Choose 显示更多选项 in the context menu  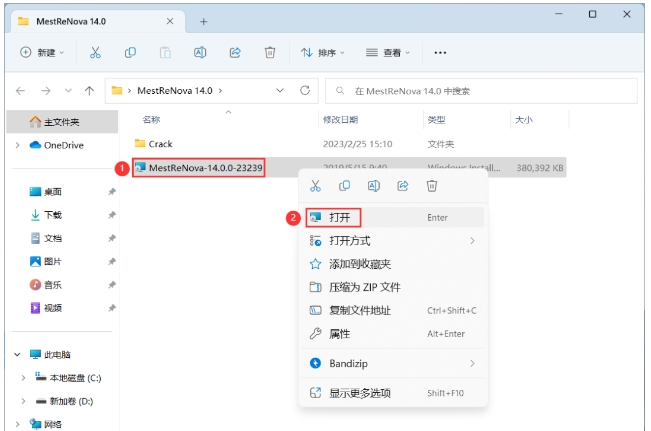394,393
